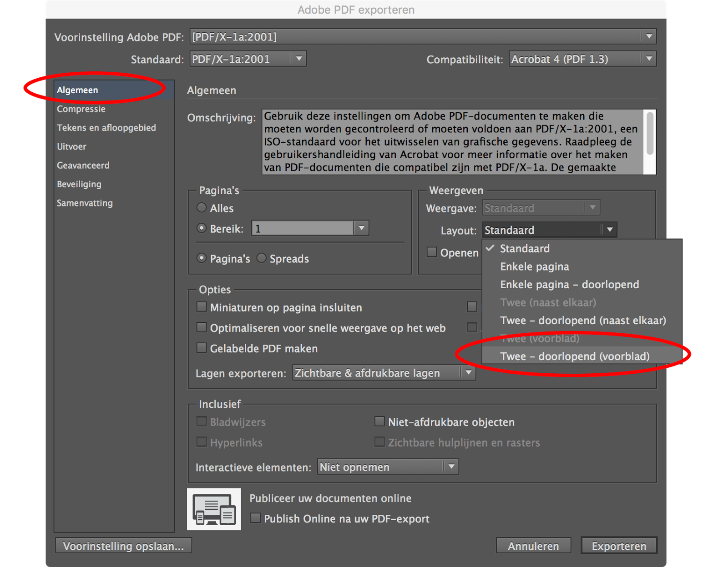Open the Interactieve elementen dropdown

pos(388,467)
